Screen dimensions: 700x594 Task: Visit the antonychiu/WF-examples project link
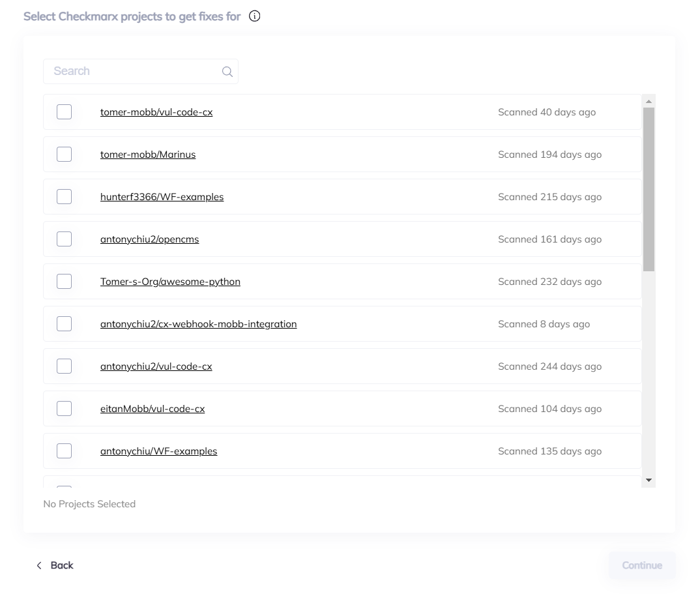[158, 451]
